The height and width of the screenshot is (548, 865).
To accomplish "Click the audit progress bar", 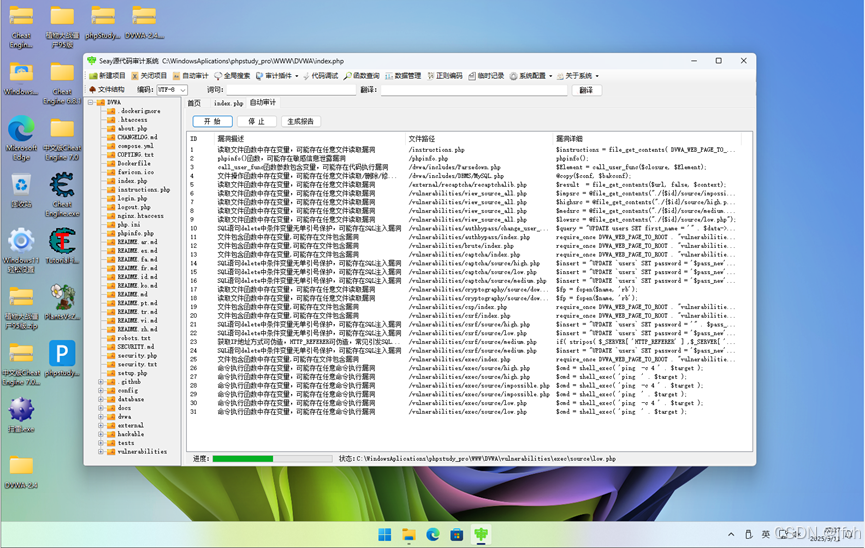I will pos(273,459).
